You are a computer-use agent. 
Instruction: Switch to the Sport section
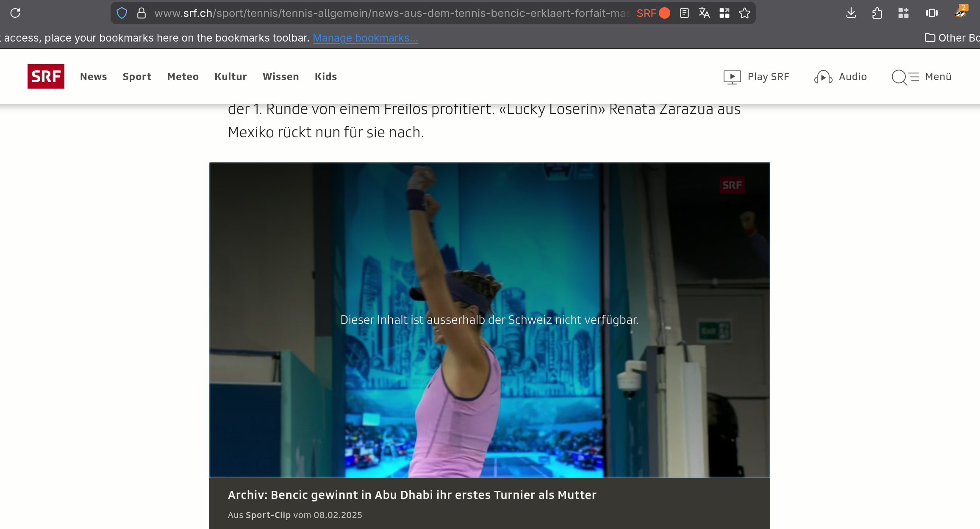[137, 76]
